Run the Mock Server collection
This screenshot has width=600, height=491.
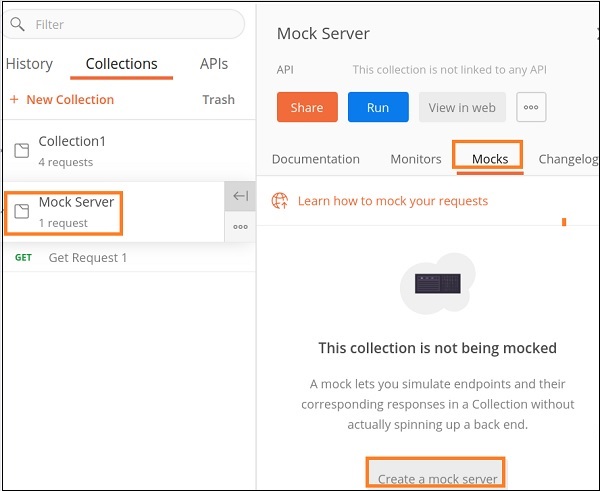coord(377,108)
